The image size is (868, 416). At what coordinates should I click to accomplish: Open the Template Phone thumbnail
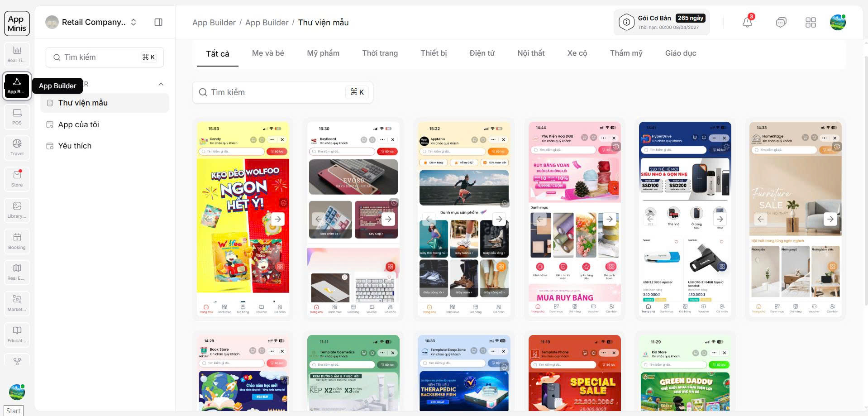[575, 373]
